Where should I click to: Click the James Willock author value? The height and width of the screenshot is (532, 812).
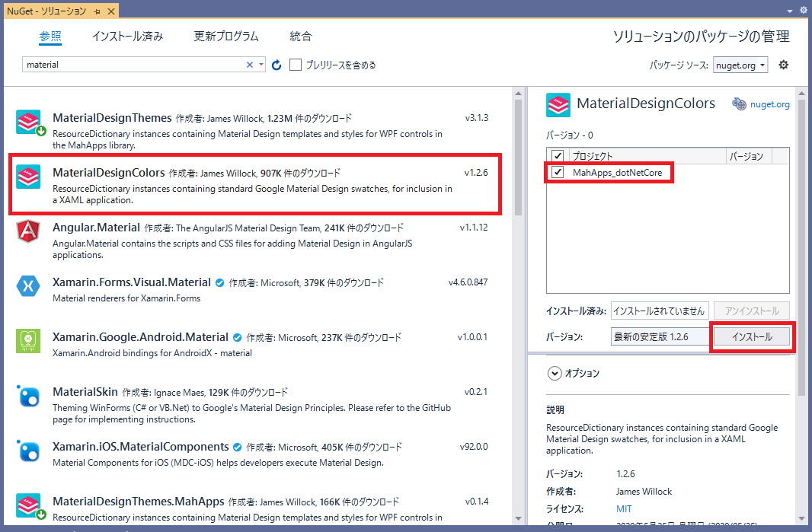pyautogui.click(x=644, y=492)
